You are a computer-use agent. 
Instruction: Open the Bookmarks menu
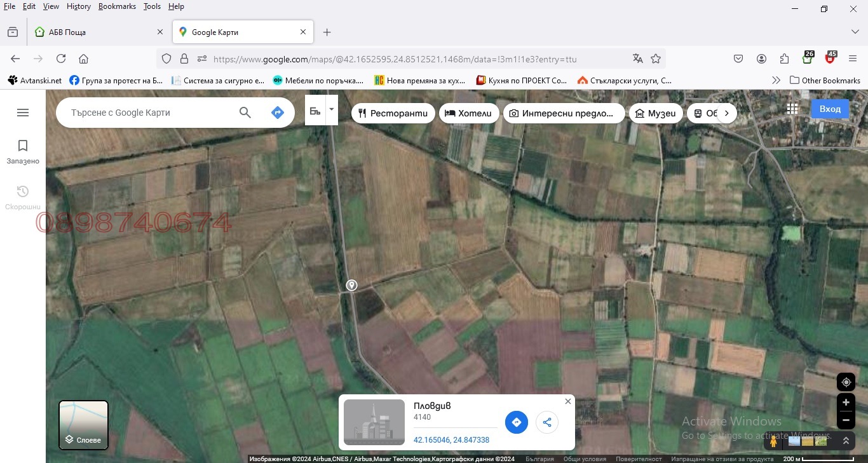tap(117, 6)
